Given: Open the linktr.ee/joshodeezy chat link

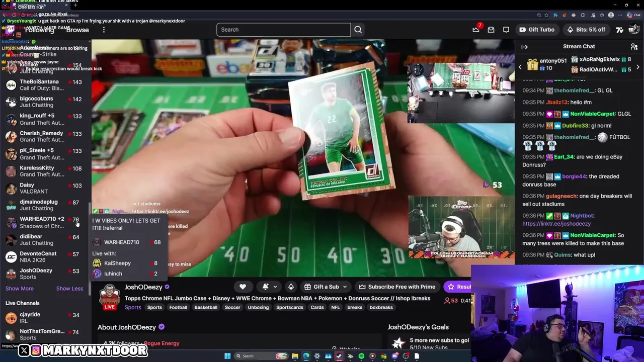Looking at the screenshot, I should (x=556, y=224).
